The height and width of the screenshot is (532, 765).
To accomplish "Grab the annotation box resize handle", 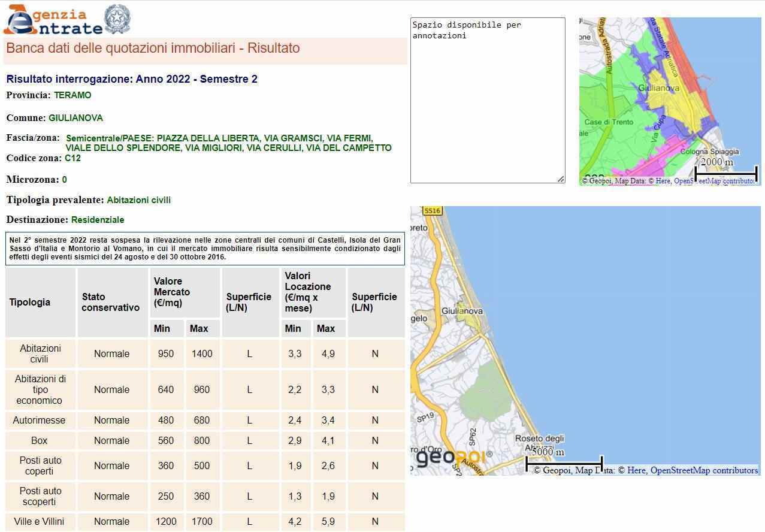I will click(561, 179).
